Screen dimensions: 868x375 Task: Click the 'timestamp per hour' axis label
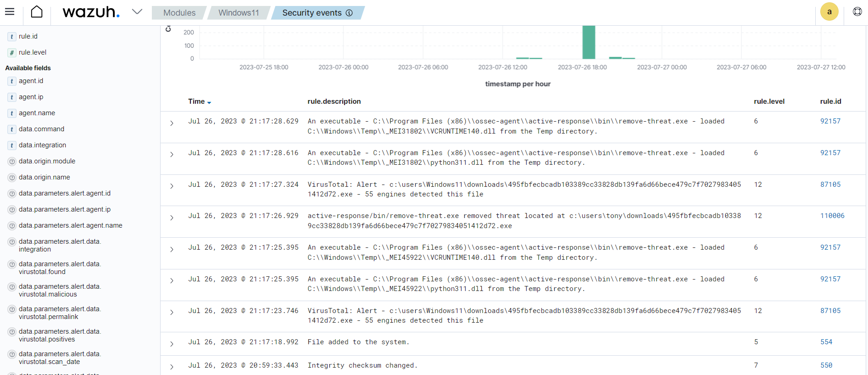[x=518, y=84]
